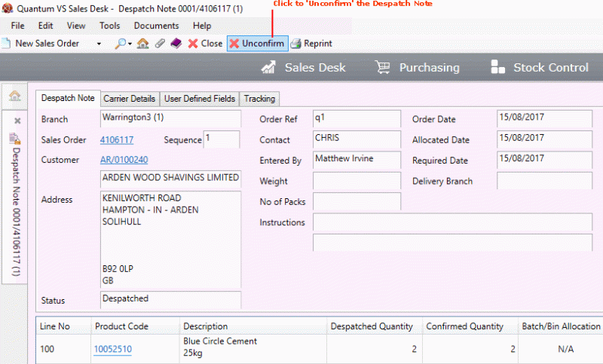Click the magnifier Finder search icon
The height and width of the screenshot is (364, 603).
(120, 44)
